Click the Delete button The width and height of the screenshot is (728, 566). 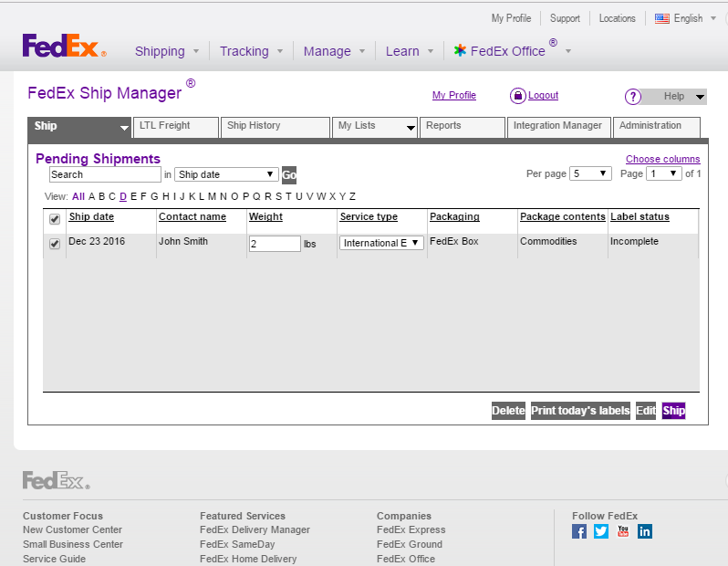tap(508, 411)
